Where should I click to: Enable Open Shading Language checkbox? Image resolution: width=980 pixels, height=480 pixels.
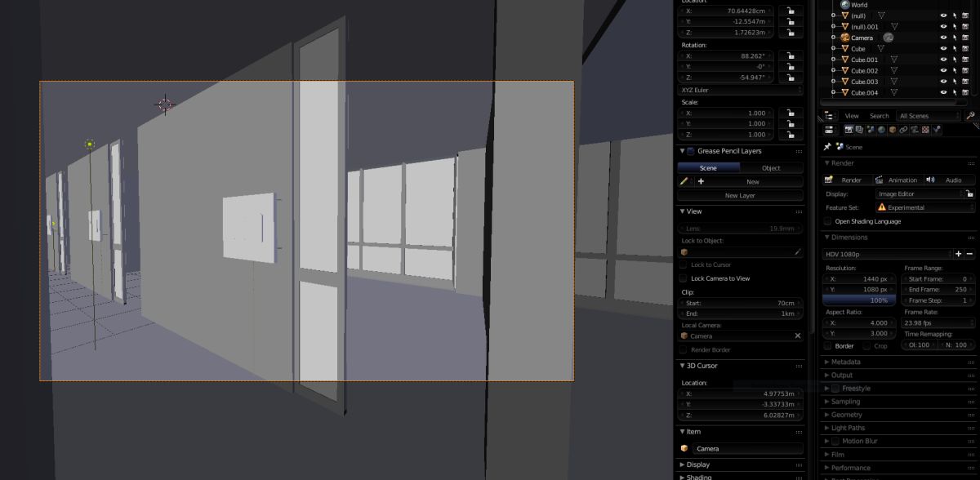point(828,221)
